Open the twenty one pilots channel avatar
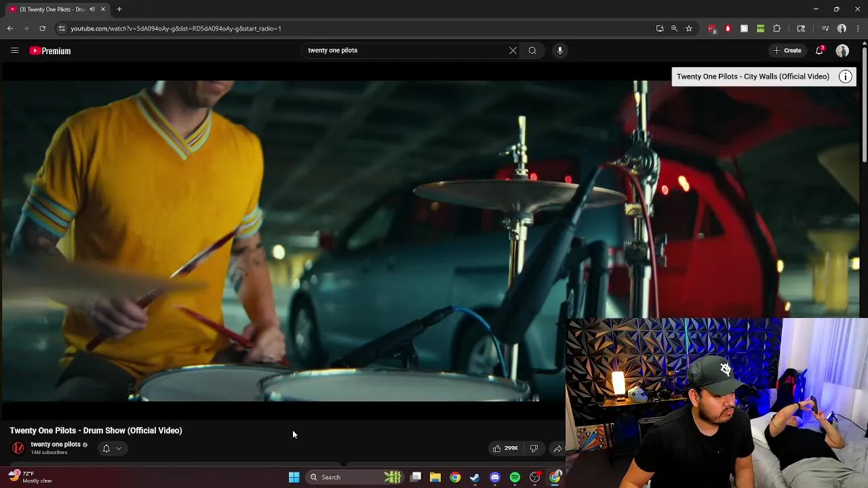 tap(18, 448)
